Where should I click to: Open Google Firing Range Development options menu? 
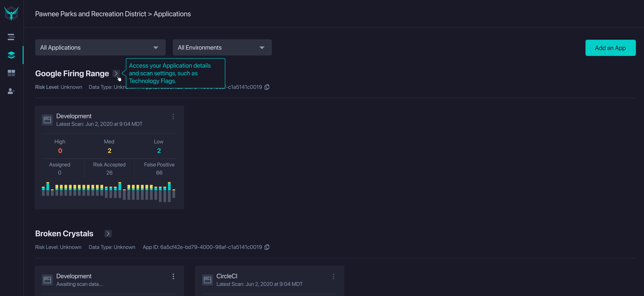pyautogui.click(x=173, y=116)
